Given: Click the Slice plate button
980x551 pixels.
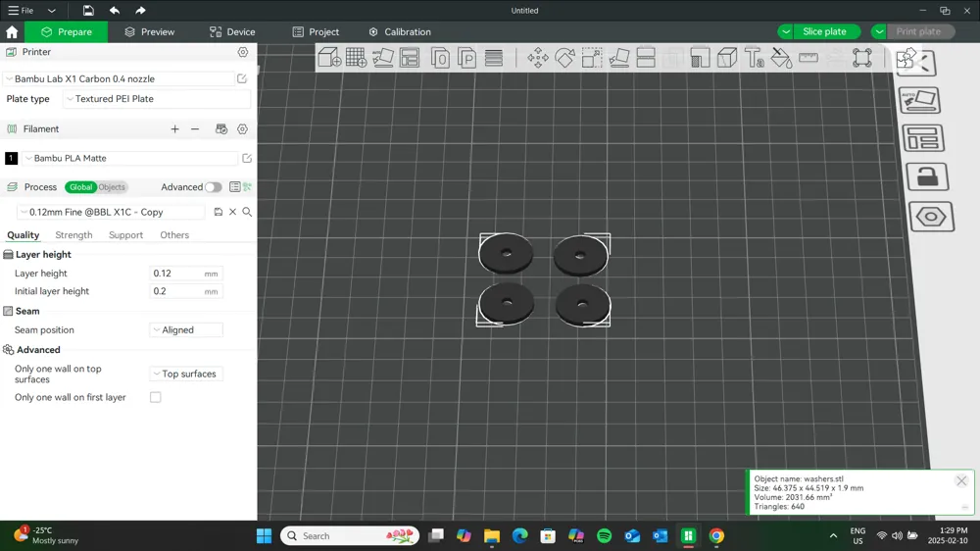Looking at the screenshot, I should click(x=824, y=31).
